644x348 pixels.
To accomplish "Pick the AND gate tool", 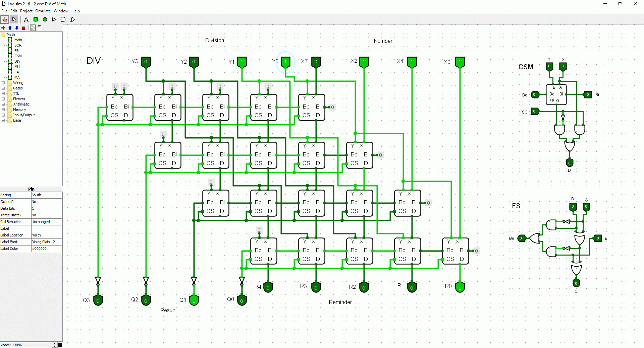I will 63,19.
